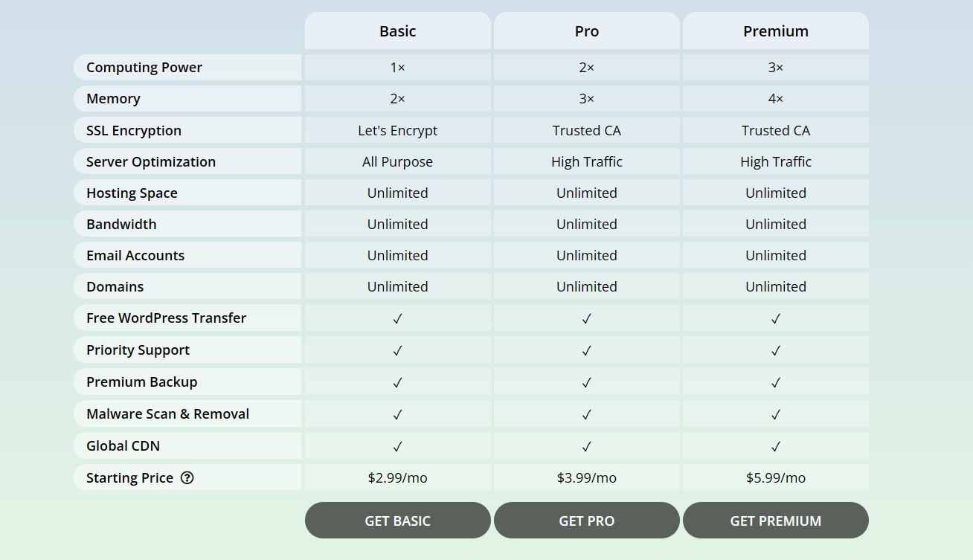This screenshot has height=560, width=973.
Task: Click the checkmark for Basic Global CDN
Action: point(397,446)
